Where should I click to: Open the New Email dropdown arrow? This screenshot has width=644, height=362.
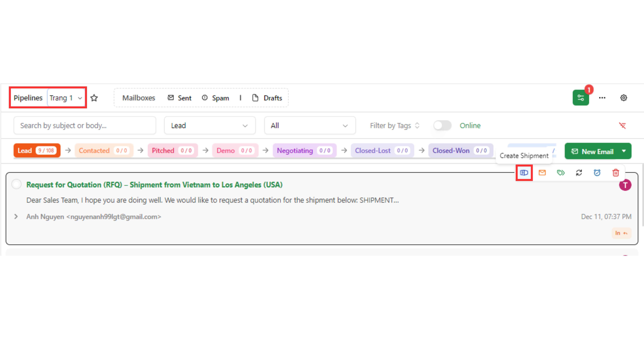[624, 151]
